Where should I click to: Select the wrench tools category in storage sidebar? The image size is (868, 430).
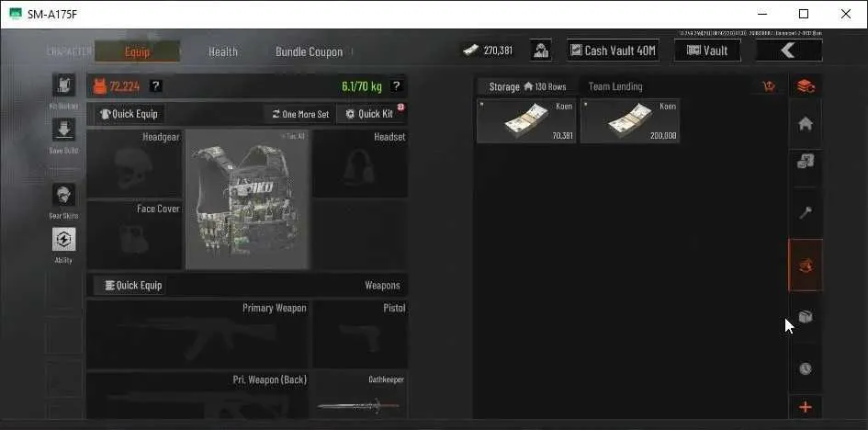[x=806, y=212]
